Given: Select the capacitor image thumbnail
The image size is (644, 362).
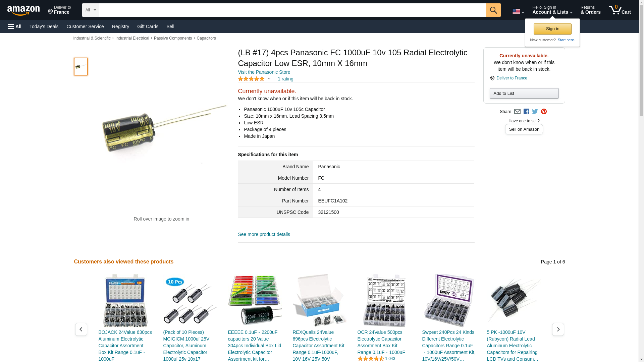Looking at the screenshot, I should pos(80,66).
